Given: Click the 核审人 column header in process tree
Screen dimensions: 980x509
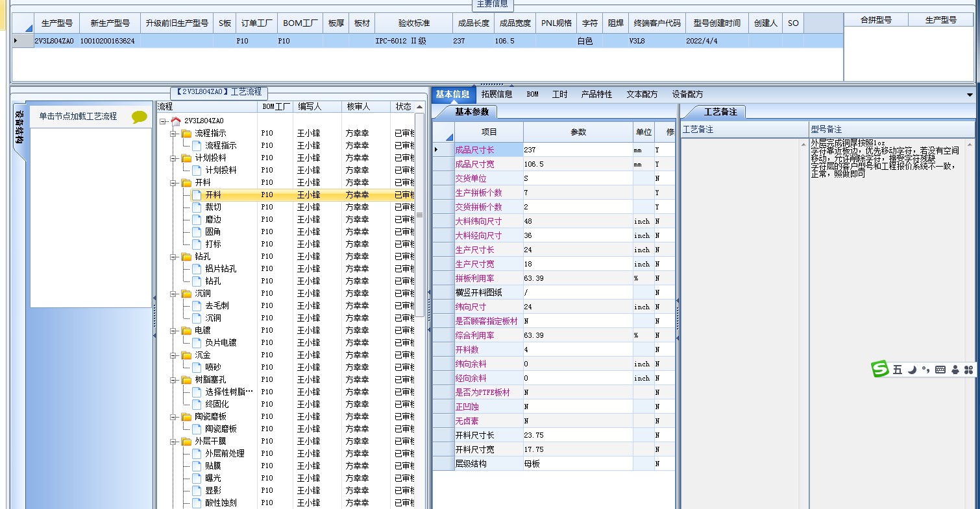Looking at the screenshot, I should 366,106.
